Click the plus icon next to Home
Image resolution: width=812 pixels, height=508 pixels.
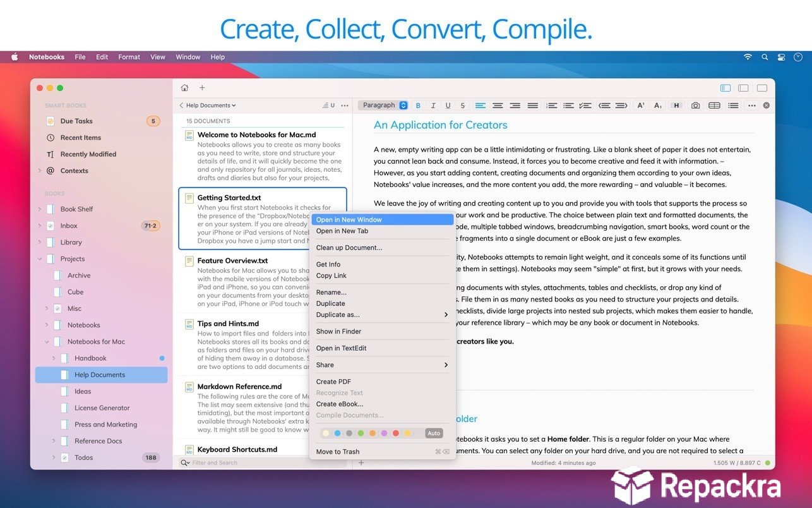click(202, 88)
